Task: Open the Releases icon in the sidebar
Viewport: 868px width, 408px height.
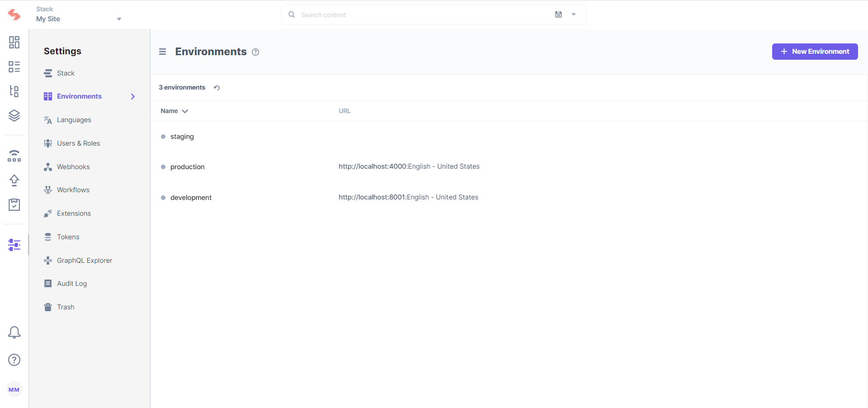Action: [x=14, y=156]
